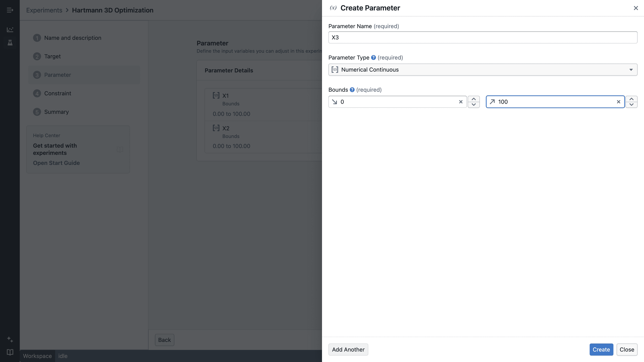Click the Add Another button
Viewport: 644px width, 362px height.
(x=348, y=350)
